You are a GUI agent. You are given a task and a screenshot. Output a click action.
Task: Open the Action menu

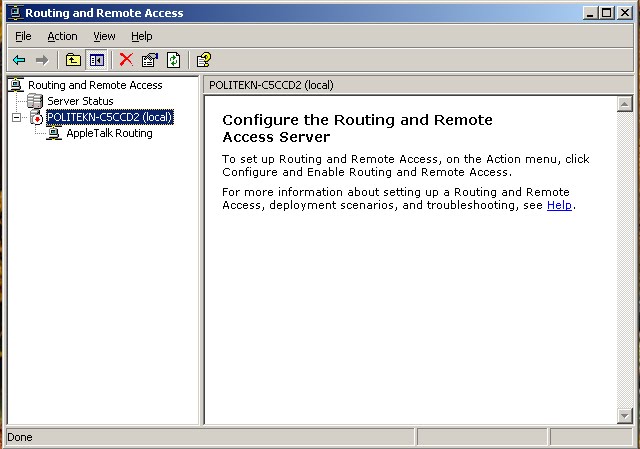point(62,36)
